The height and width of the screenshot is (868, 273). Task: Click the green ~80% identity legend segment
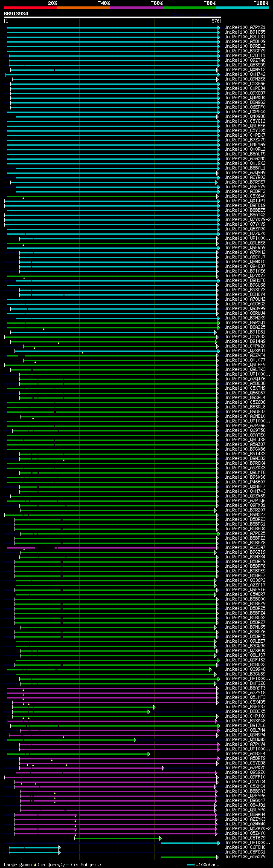[x=189, y=8]
